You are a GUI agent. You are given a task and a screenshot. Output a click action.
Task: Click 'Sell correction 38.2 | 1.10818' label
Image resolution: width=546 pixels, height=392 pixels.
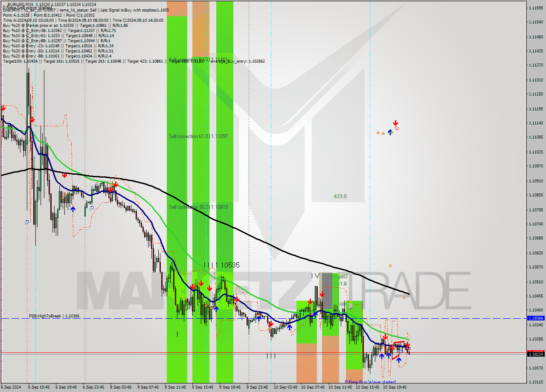coord(198,207)
